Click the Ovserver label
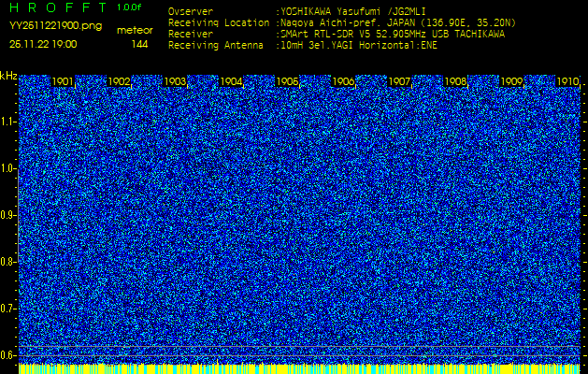 tap(191, 12)
